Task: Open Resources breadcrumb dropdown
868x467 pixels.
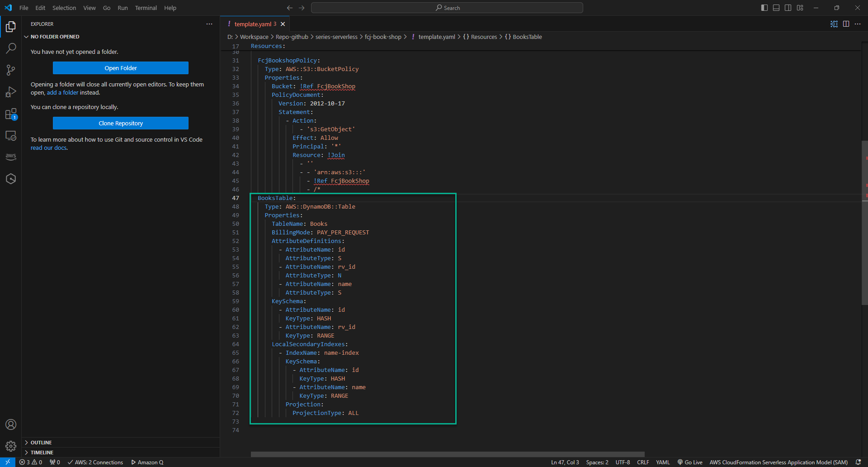Action: pos(480,37)
